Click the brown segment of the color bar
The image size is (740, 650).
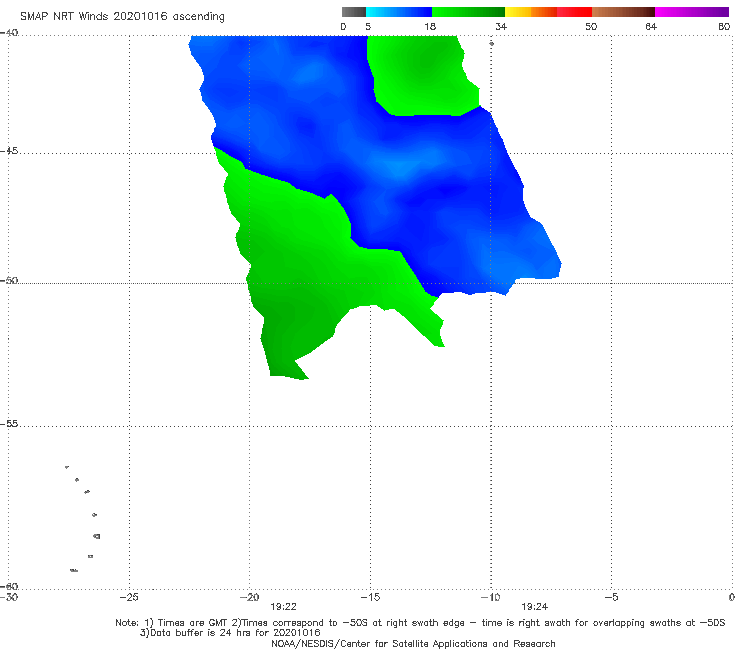623,12
